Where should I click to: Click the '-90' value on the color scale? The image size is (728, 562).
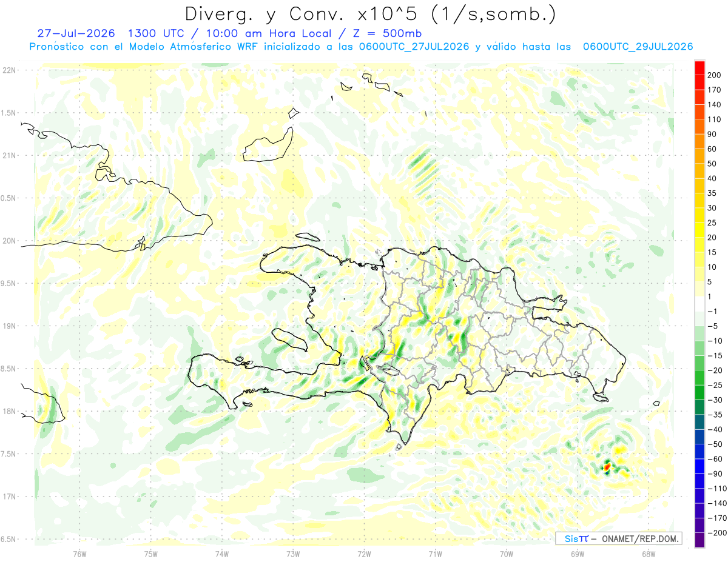pyautogui.click(x=714, y=474)
